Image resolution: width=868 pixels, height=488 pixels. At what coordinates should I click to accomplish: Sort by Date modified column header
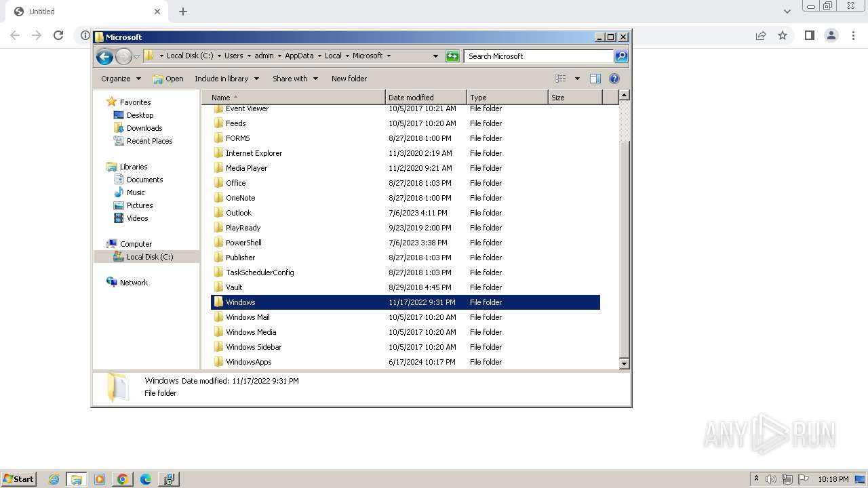(426, 98)
